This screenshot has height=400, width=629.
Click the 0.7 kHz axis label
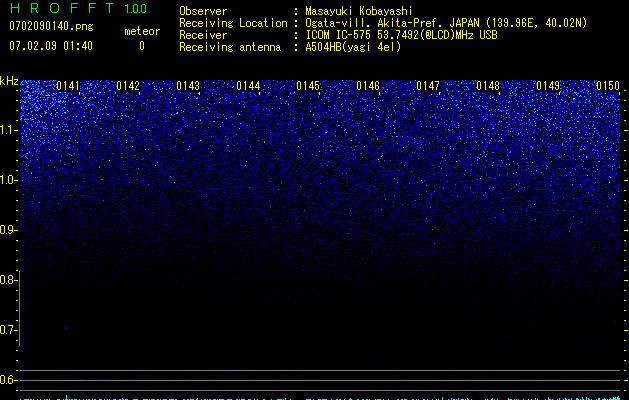point(8,330)
